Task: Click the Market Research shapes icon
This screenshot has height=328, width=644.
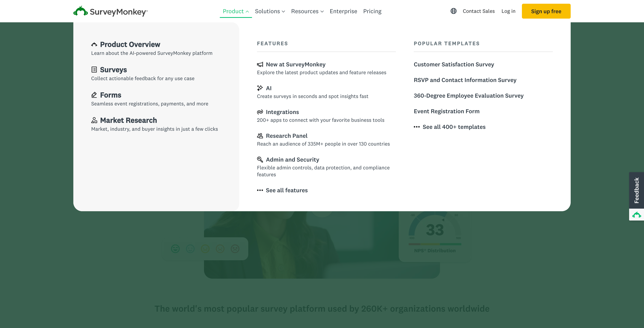Action: tap(94, 120)
